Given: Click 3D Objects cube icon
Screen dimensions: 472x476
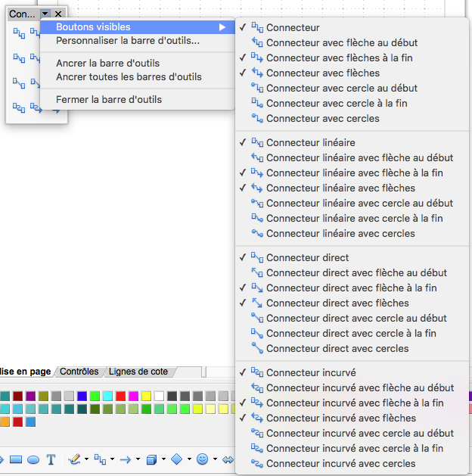Looking at the screenshot, I should click(151, 459).
